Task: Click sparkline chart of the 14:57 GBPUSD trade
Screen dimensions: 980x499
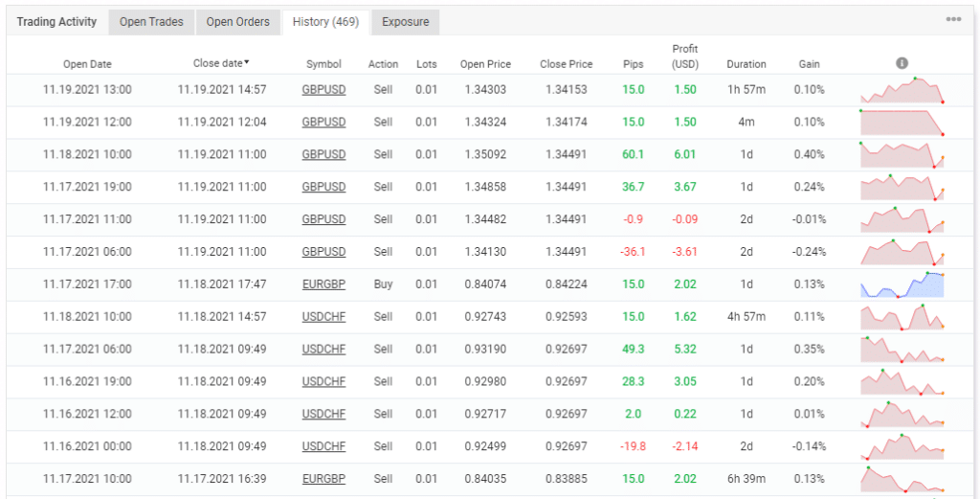Action: (x=902, y=89)
